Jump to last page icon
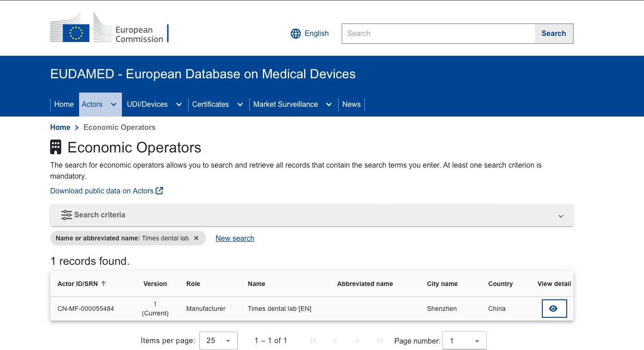644x350 pixels. [379, 341]
